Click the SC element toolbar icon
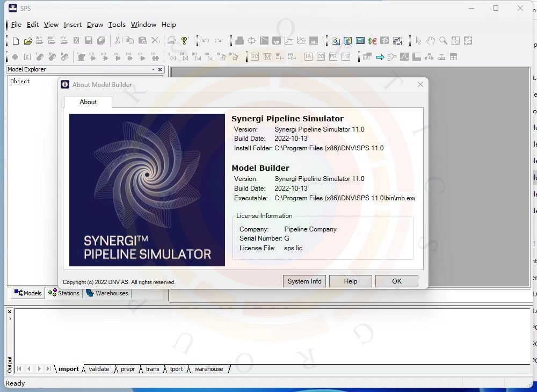Screen dimensions: 537x392 pyautogui.click(x=255, y=57)
